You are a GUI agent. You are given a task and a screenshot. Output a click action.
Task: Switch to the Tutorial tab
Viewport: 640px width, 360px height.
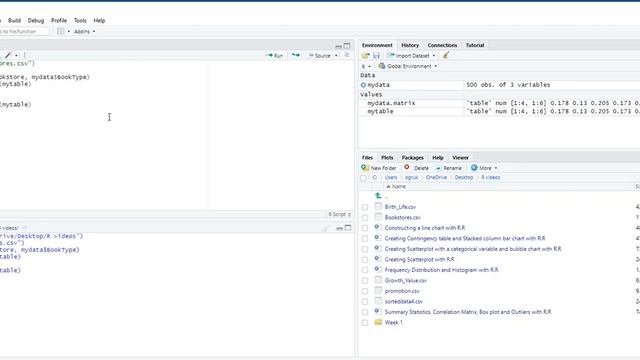475,45
